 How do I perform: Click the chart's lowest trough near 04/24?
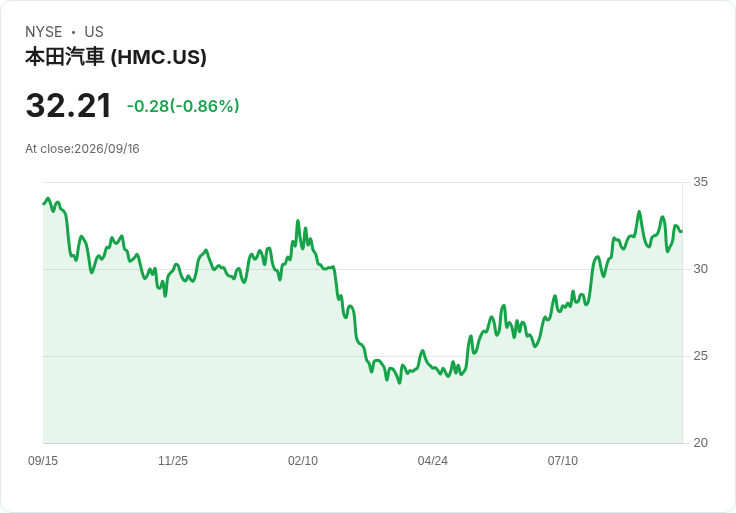click(x=399, y=383)
